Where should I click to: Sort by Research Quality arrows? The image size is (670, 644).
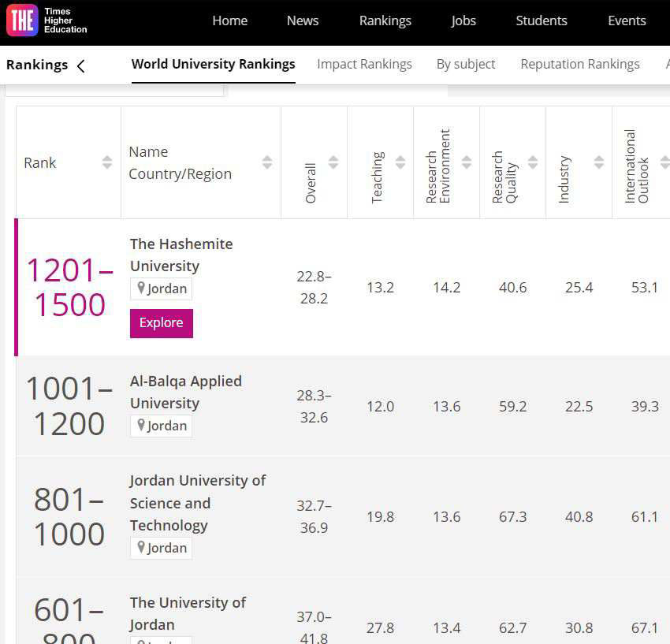[x=532, y=162]
